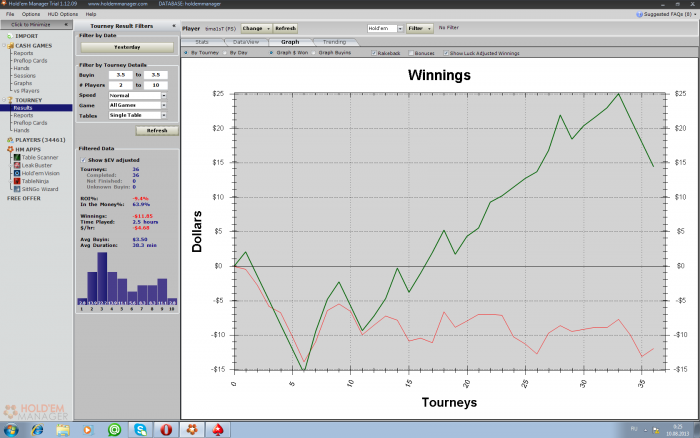This screenshot has height=438, width=700.
Task: Click Refresh in the Tourney Result Filters panel
Action: pos(157,130)
